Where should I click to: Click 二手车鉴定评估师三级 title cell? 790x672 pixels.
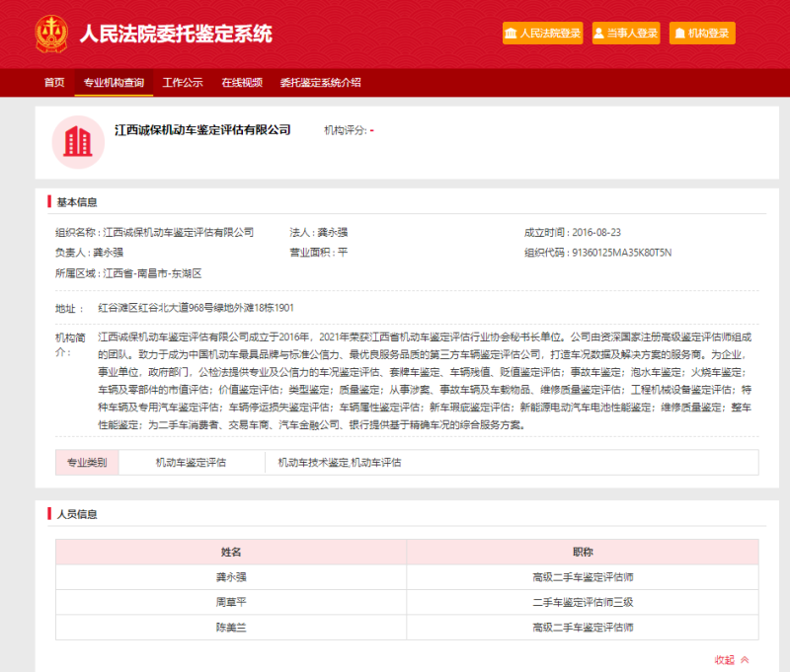(583, 602)
